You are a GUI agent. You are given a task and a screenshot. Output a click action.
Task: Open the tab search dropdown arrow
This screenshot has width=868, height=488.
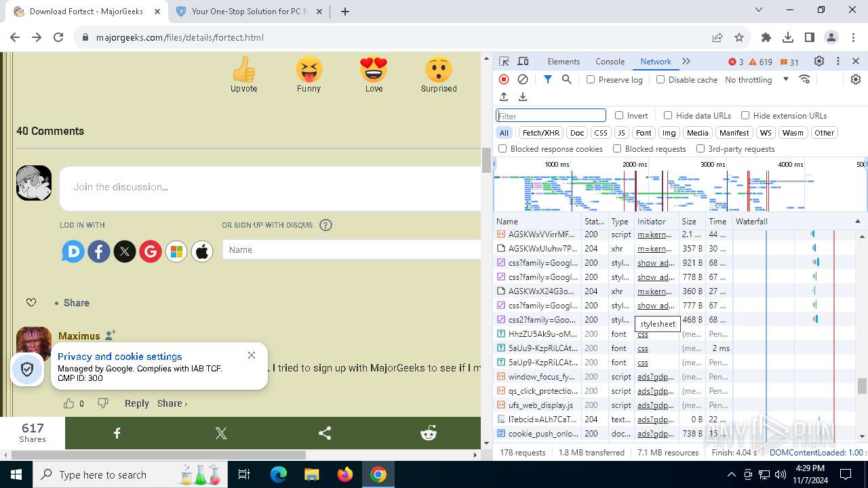(x=759, y=9)
